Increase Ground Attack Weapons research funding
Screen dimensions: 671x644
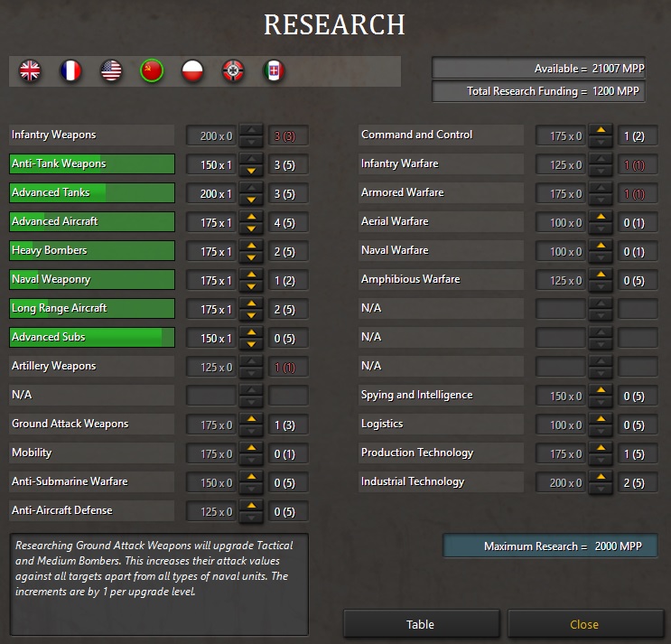[252, 419]
